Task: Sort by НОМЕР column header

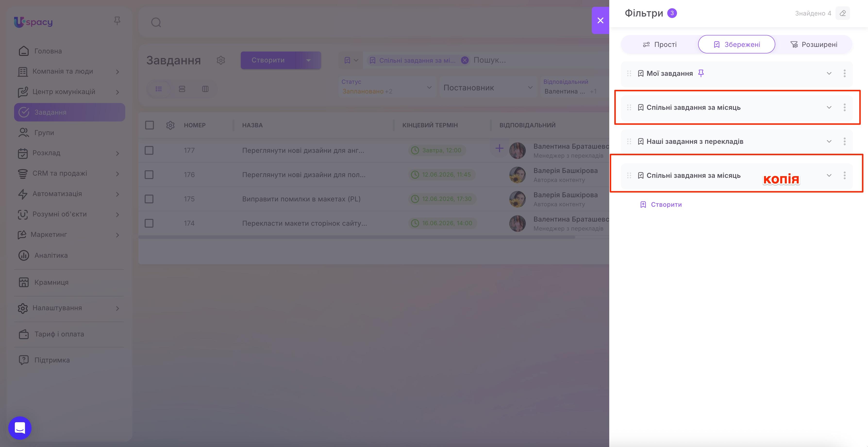Action: 195,125
